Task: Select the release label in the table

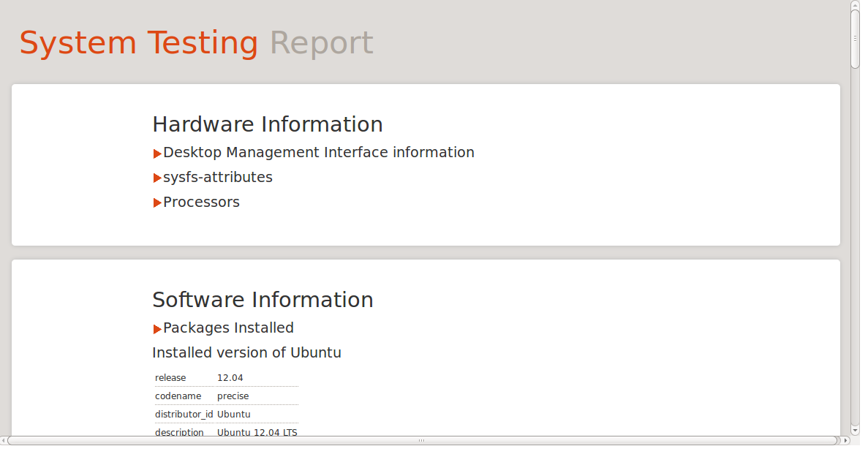Action: (170, 378)
